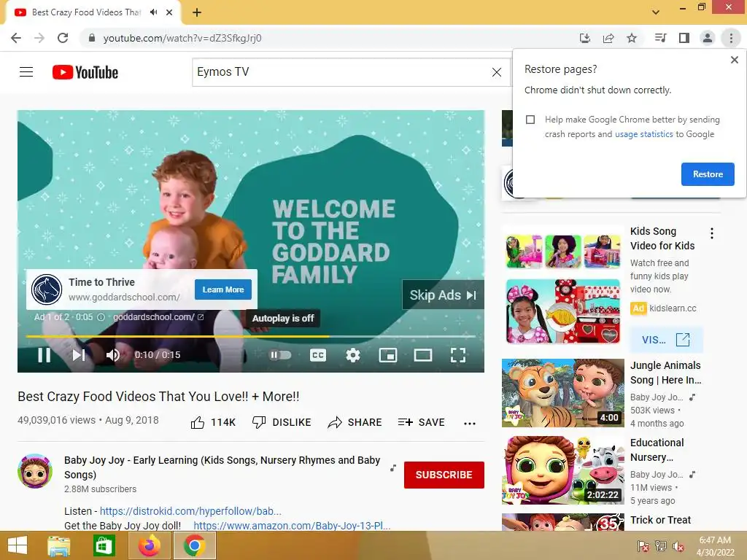Click ad info icon beside Ad 1 of 2
Viewport: 747px width, 560px height.
coord(101,317)
